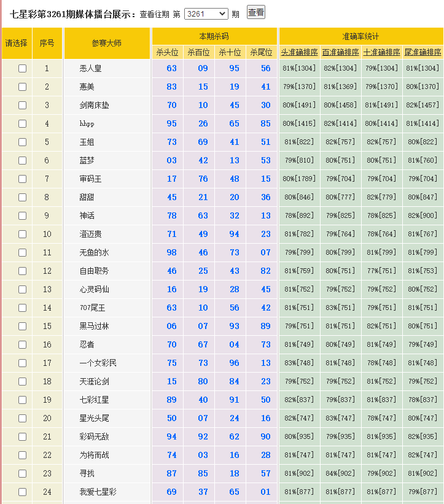
Task: Click the 查看 button
Action: point(255,12)
